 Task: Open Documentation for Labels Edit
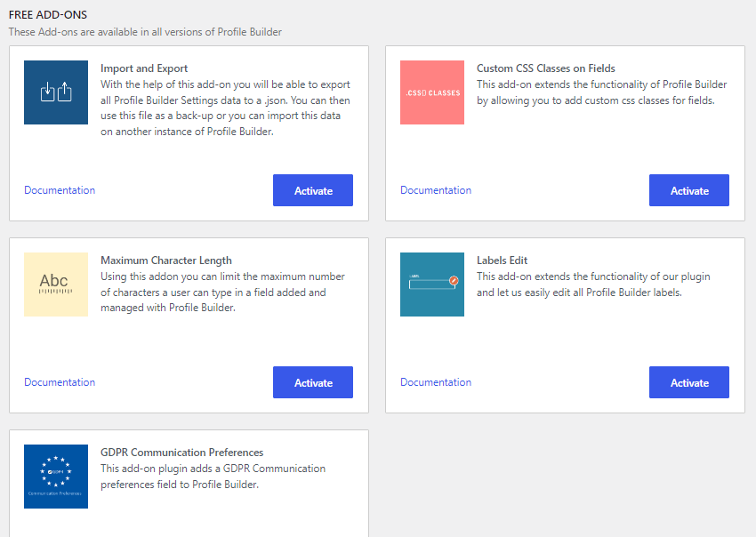435,381
